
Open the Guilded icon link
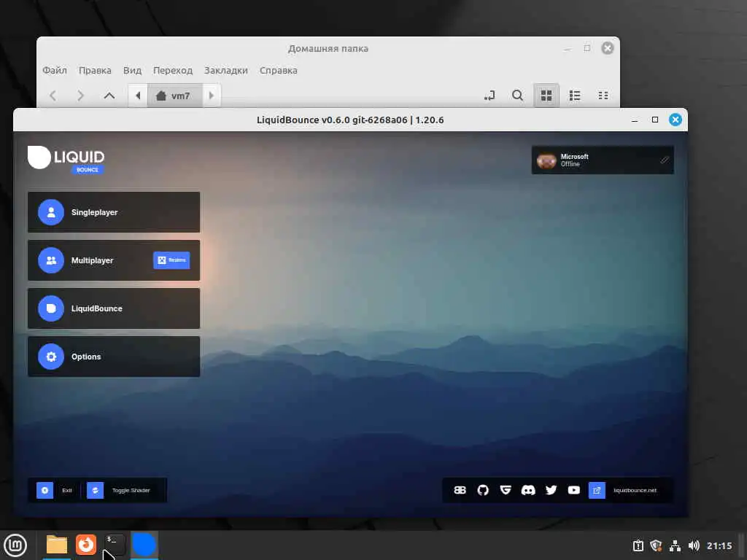[x=506, y=490]
